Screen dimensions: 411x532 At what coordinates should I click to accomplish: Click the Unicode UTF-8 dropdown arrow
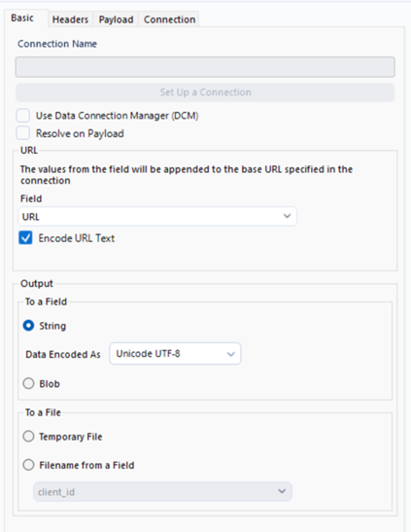pyautogui.click(x=230, y=354)
